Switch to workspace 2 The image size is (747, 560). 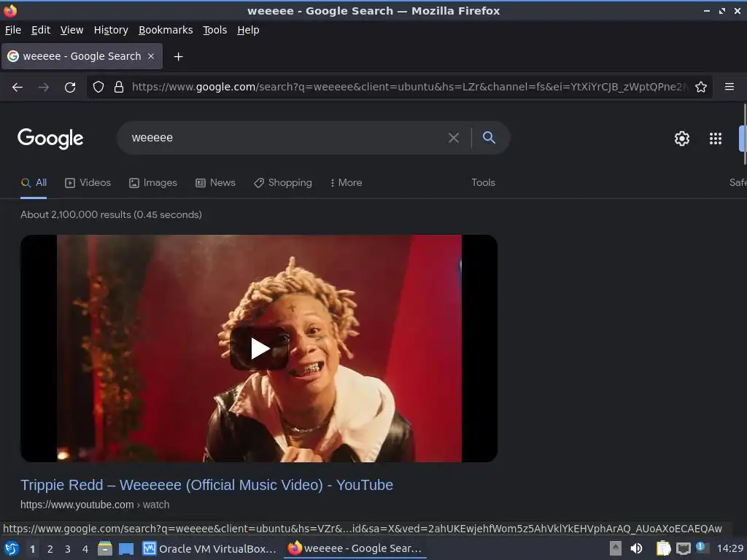(x=50, y=549)
